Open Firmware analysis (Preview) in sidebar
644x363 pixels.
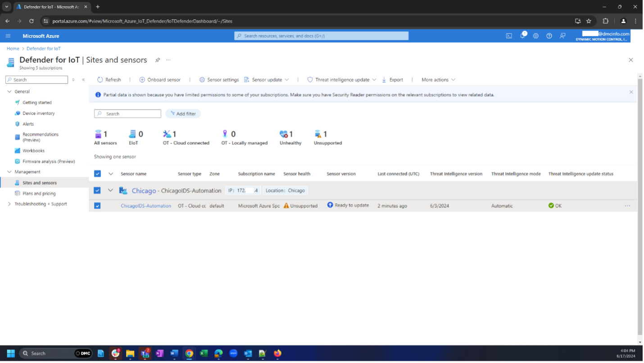(49, 161)
